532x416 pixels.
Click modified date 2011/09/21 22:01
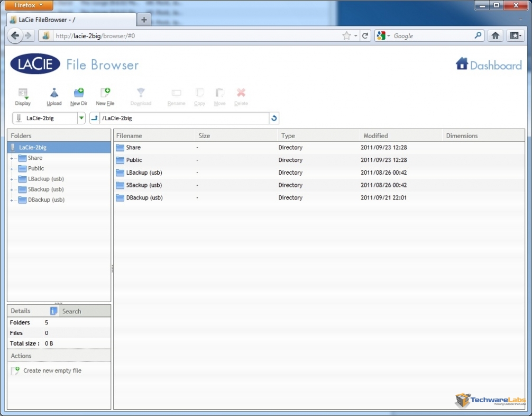point(383,197)
